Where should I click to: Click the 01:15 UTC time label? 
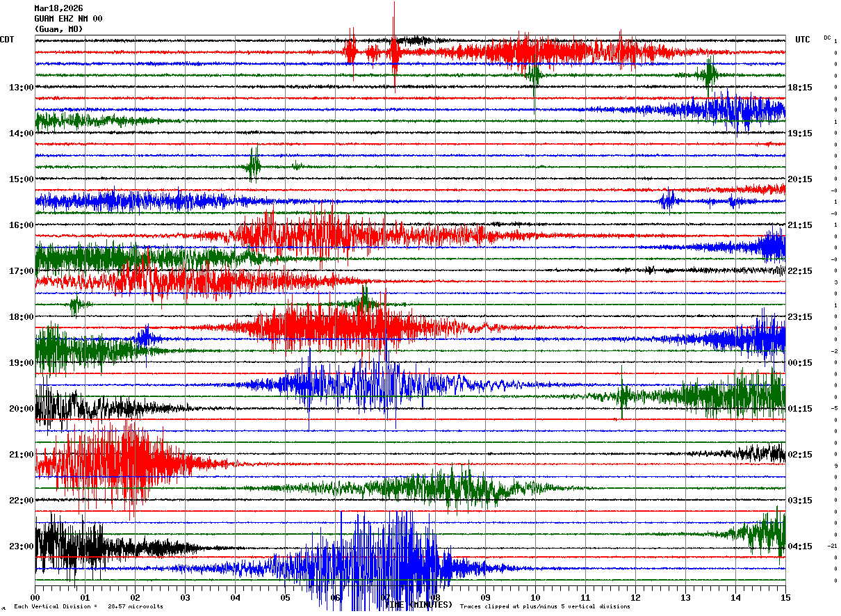coord(800,409)
